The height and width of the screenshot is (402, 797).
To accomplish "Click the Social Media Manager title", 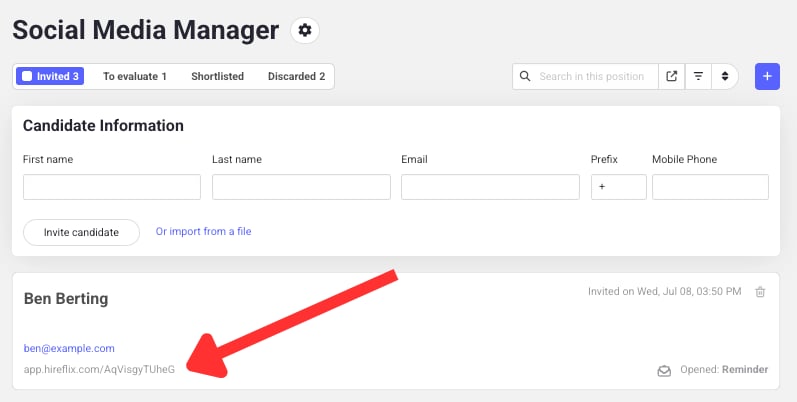I will (145, 30).
